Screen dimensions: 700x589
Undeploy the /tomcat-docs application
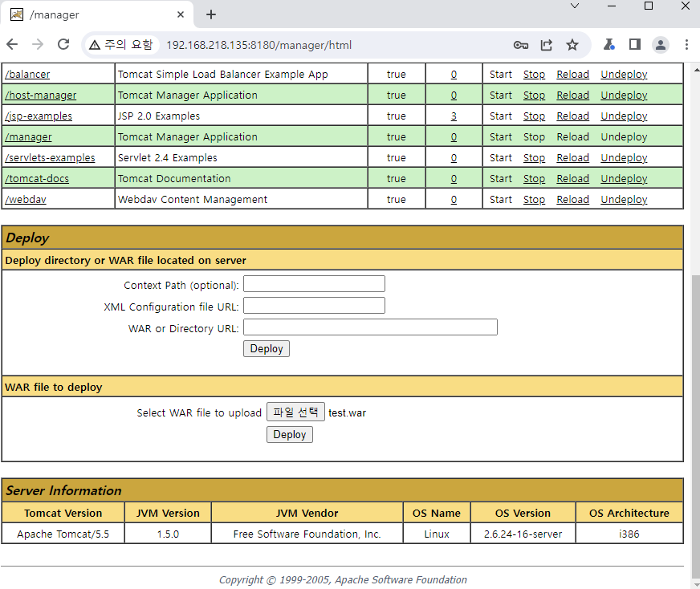624,178
